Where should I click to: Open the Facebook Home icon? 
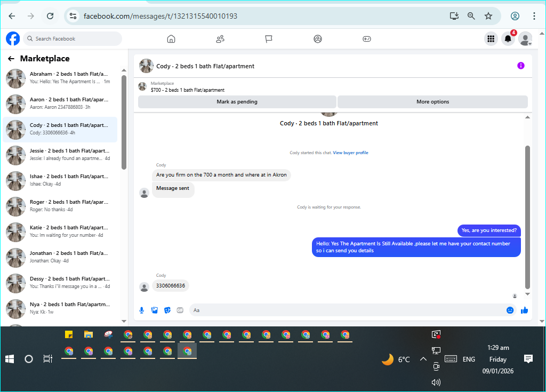click(171, 39)
